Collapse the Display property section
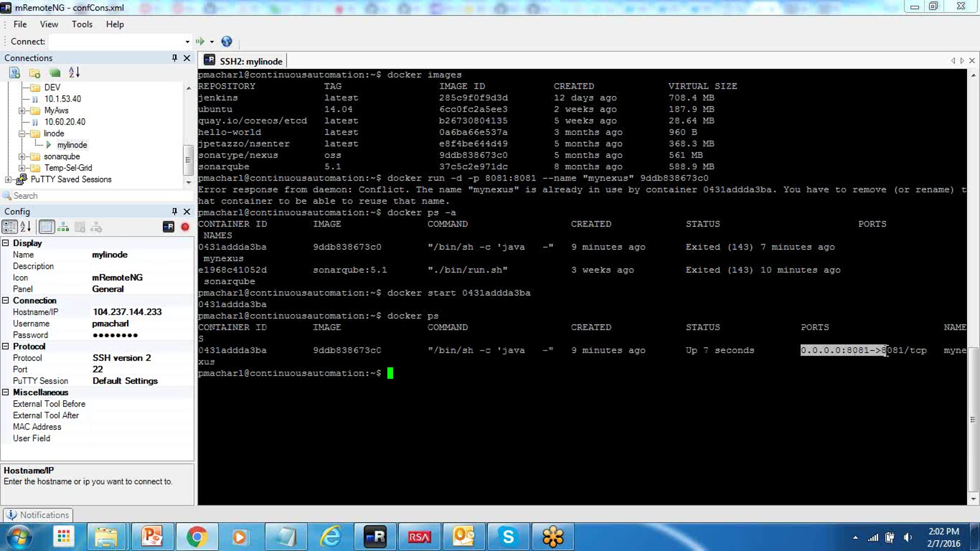 (6, 243)
